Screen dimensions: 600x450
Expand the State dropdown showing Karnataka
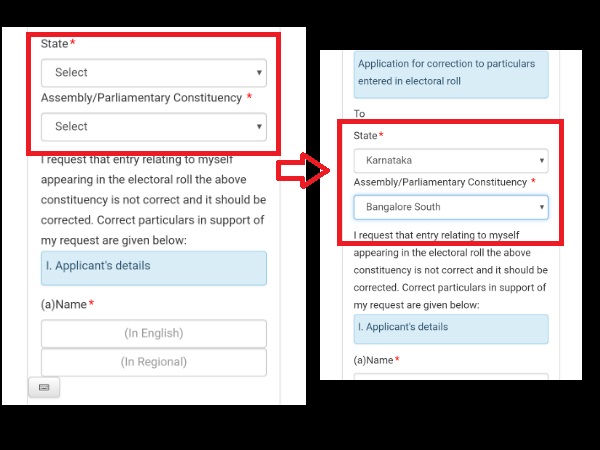click(451, 160)
